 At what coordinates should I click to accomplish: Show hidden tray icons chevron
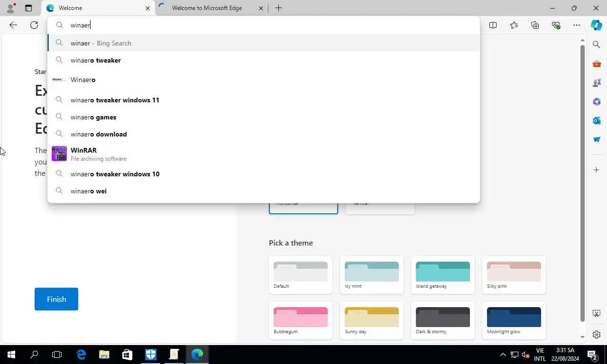pos(503,355)
